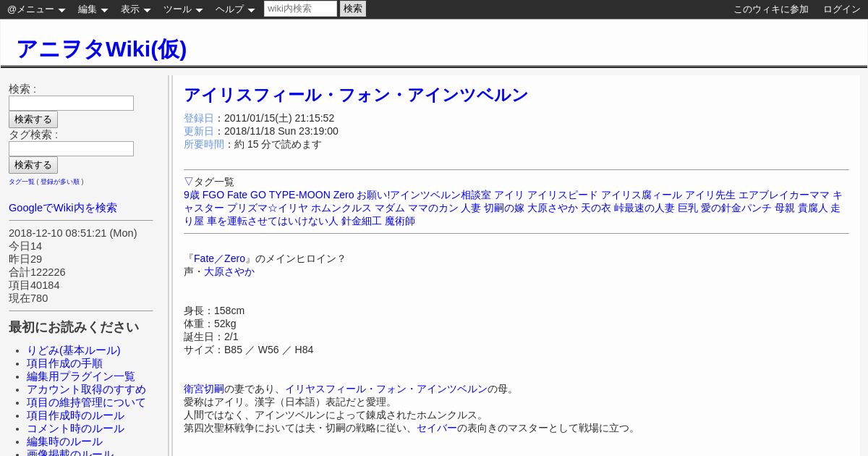Open the ツール dropdown menu

tap(183, 9)
